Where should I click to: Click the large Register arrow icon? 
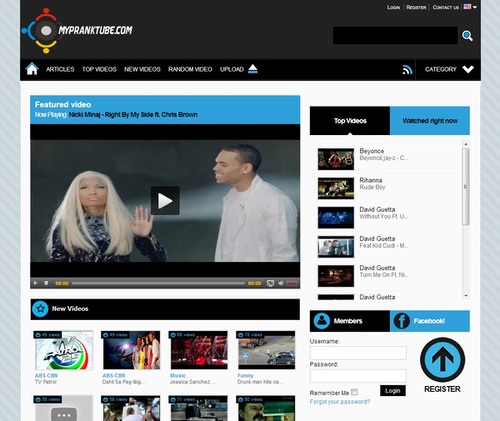coord(442,360)
